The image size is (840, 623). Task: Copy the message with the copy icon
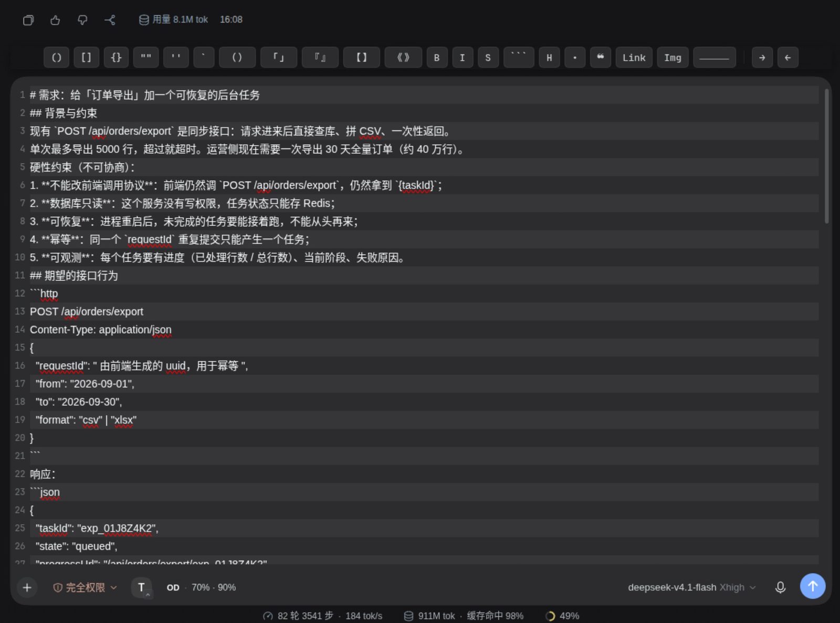[x=28, y=20]
